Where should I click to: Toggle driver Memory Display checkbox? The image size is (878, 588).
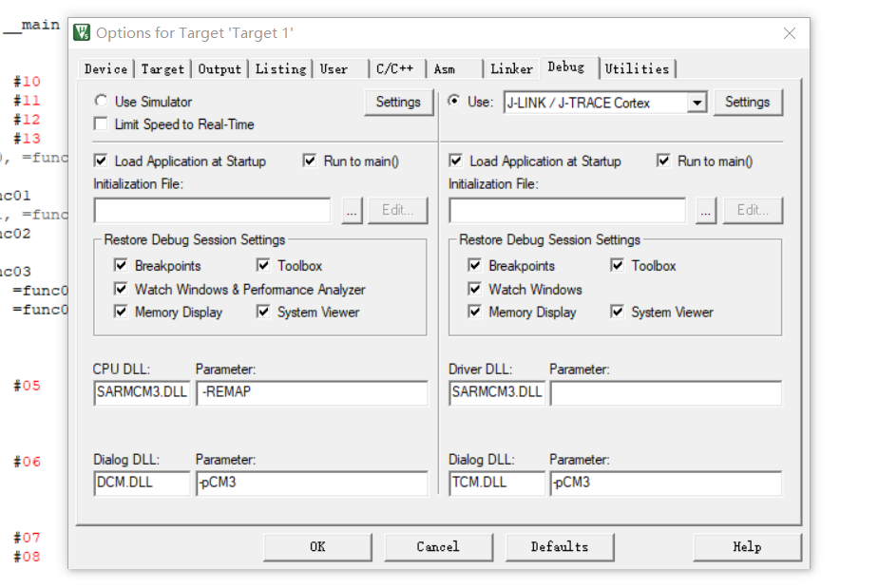tap(475, 312)
